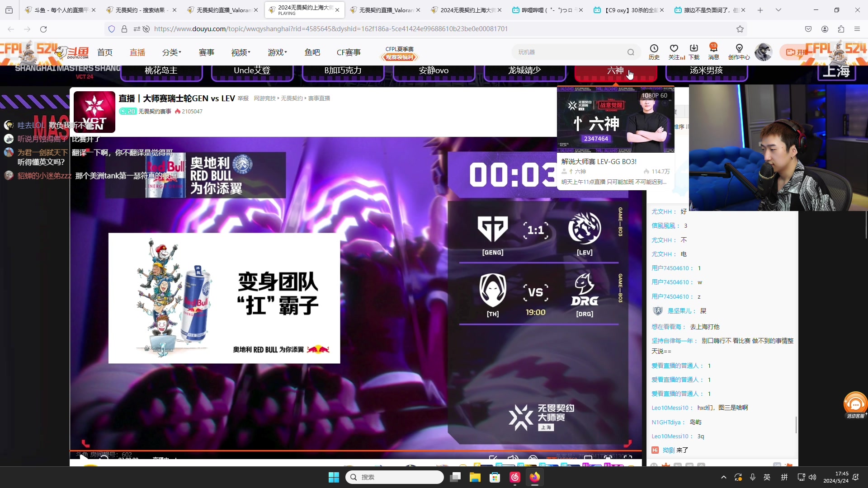Click the chat panel scrollbar

[796, 425]
